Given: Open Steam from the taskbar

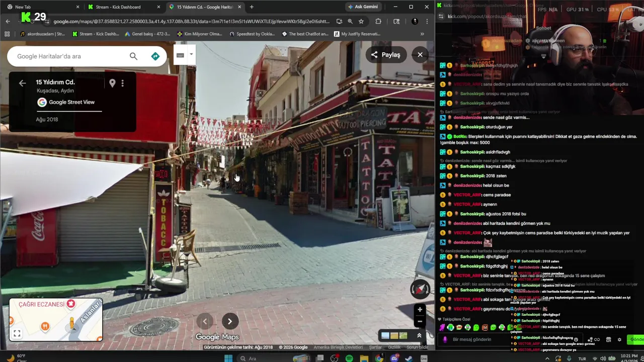Looking at the screenshot, I should pyautogui.click(x=409, y=358).
